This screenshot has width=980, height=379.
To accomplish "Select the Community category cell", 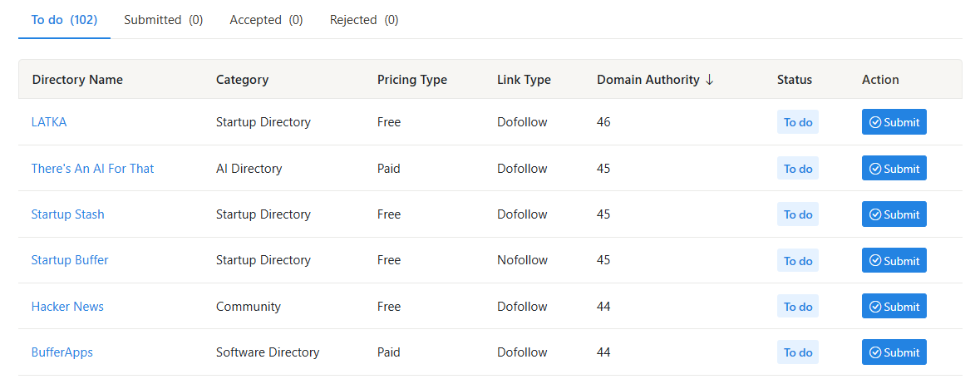I will pyautogui.click(x=249, y=307).
